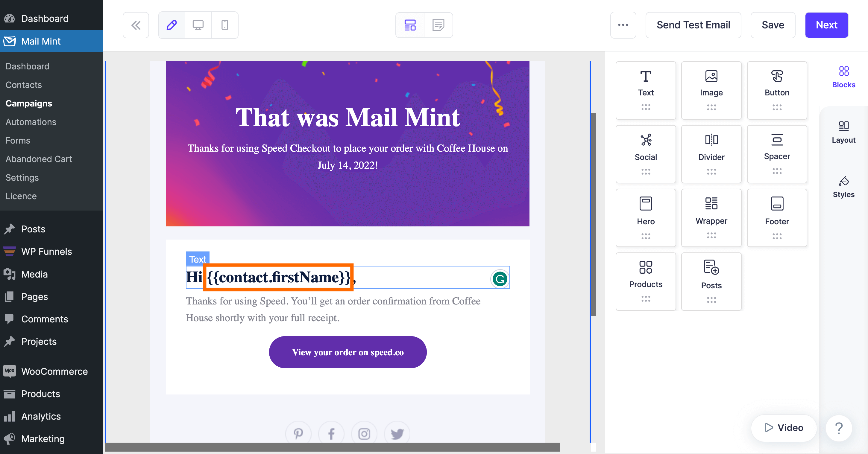Open Marketing menu
868x454 pixels.
[x=51, y=438]
